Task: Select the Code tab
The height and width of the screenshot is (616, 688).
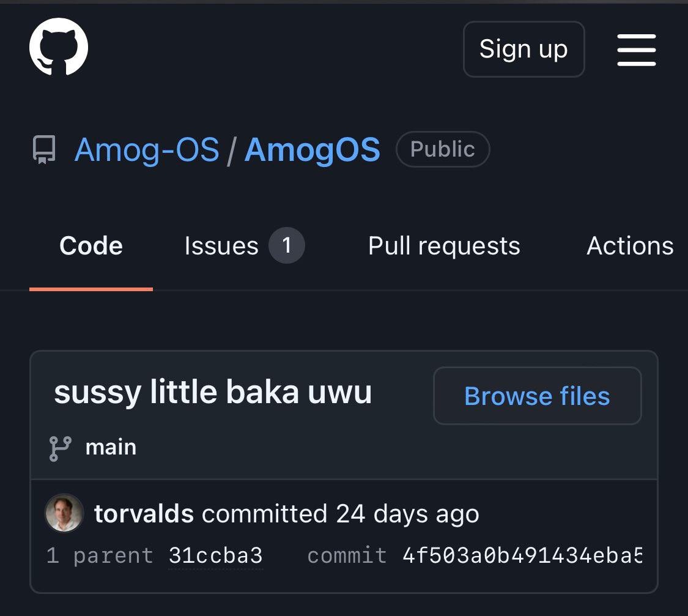Action: [91, 245]
